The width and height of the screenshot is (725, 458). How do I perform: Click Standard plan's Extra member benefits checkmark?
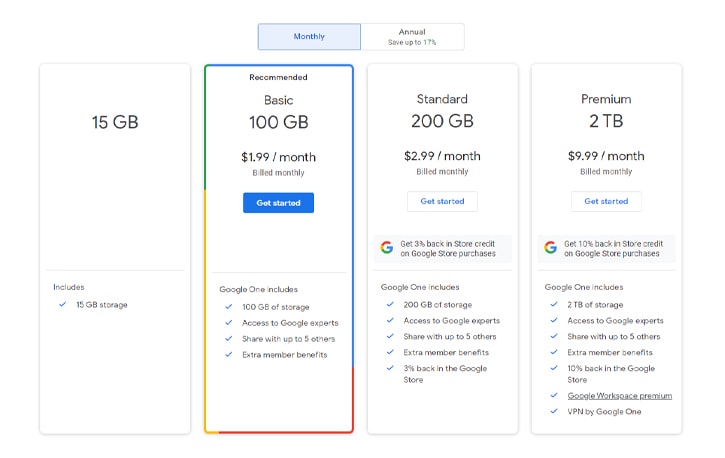pos(390,352)
